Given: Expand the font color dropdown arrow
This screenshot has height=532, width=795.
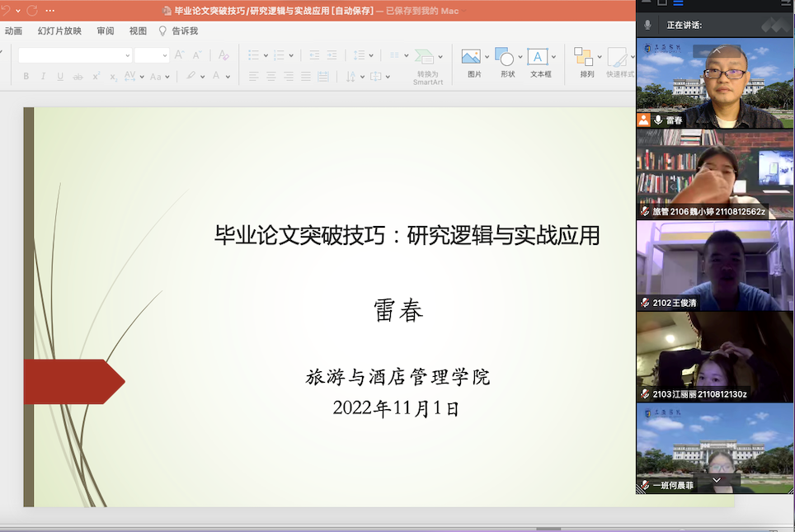Looking at the screenshot, I should pyautogui.click(x=228, y=77).
